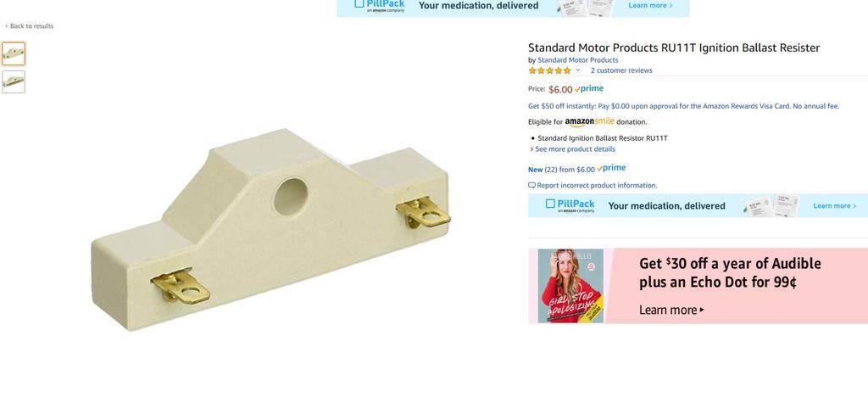Visit the Standard Motor Products brand link
The image size is (868, 414).
(x=577, y=60)
